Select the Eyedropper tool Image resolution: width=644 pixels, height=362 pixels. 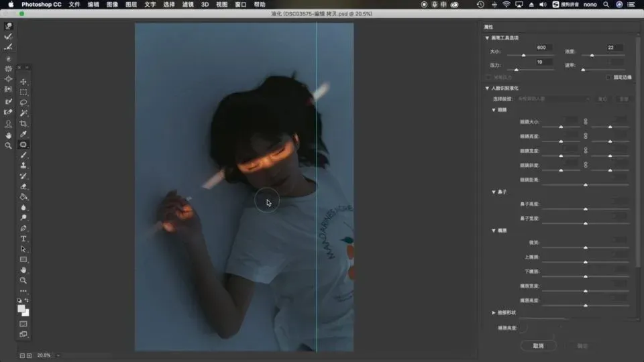tap(23, 134)
